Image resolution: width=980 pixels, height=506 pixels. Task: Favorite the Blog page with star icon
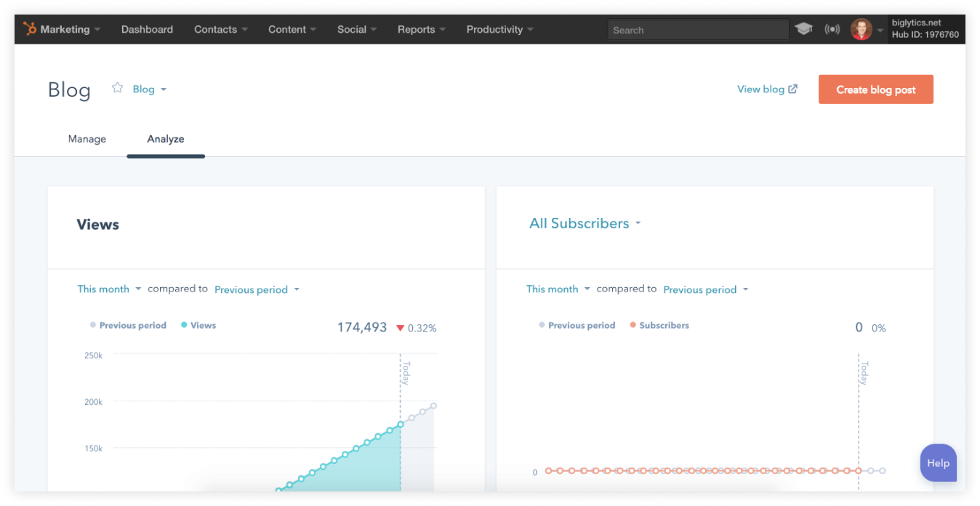(117, 88)
